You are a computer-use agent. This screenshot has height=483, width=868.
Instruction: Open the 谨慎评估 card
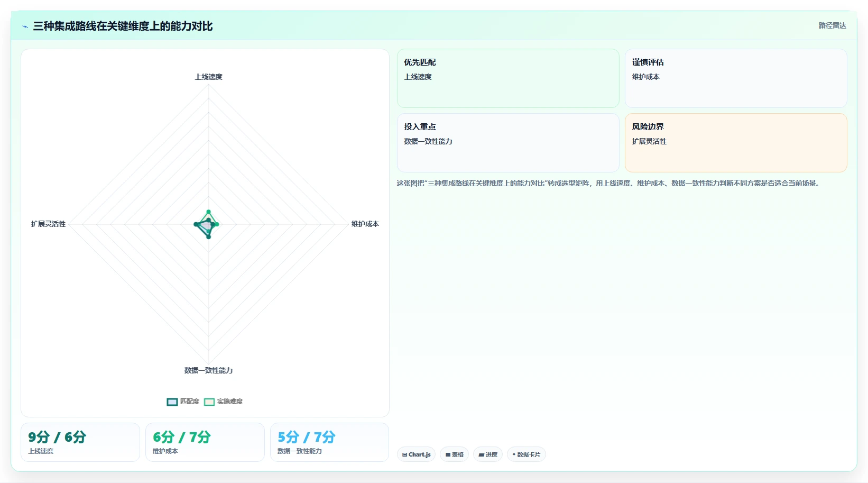(x=736, y=78)
